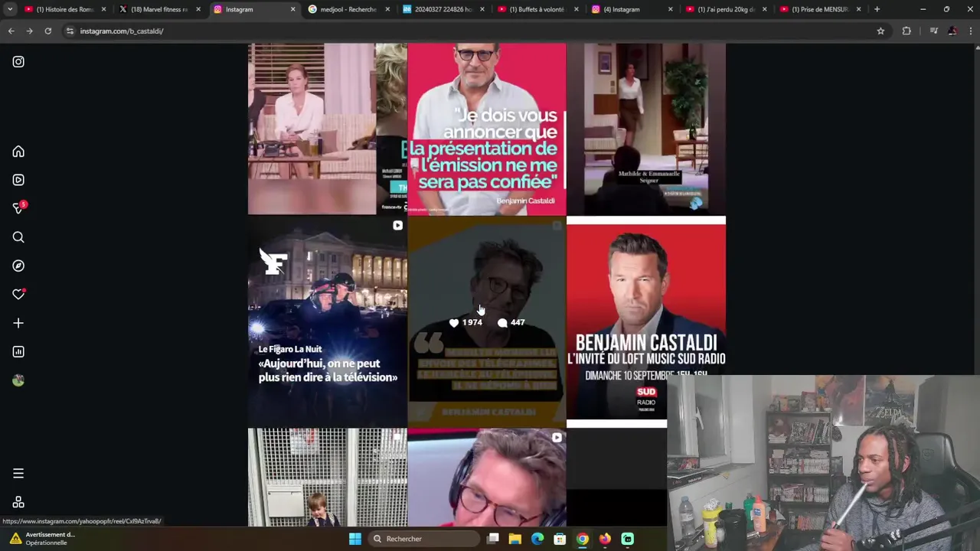Click the 447 comments count on hovered post

pyautogui.click(x=511, y=323)
